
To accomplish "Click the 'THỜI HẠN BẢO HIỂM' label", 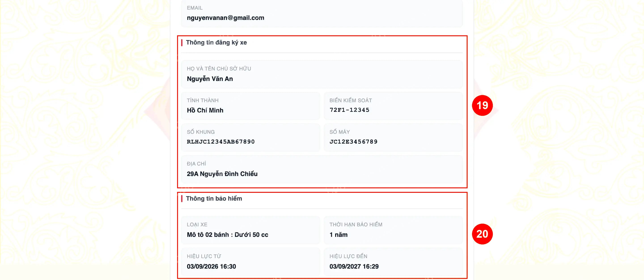I will tap(356, 225).
